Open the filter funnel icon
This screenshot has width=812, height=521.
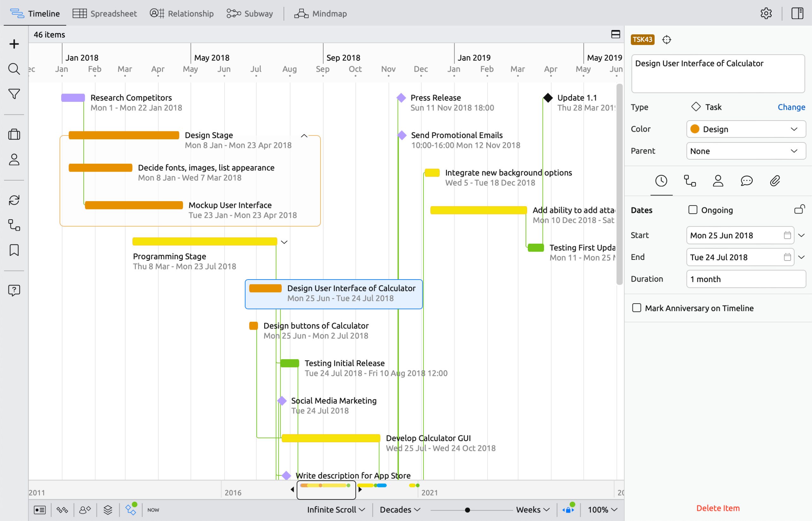14,94
